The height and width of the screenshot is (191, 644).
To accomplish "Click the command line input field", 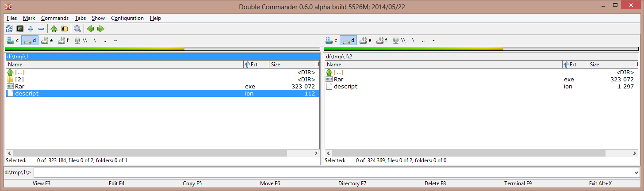I will [x=333, y=172].
